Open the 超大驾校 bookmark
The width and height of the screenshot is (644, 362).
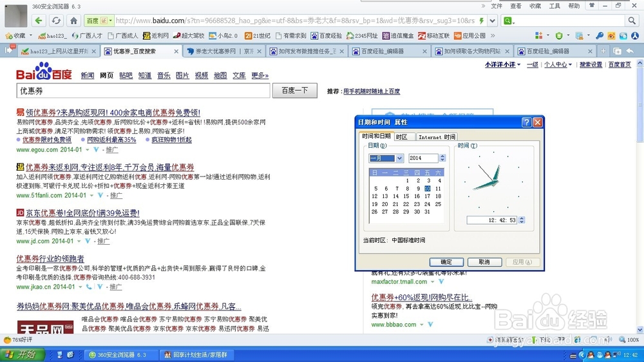pos(189,35)
